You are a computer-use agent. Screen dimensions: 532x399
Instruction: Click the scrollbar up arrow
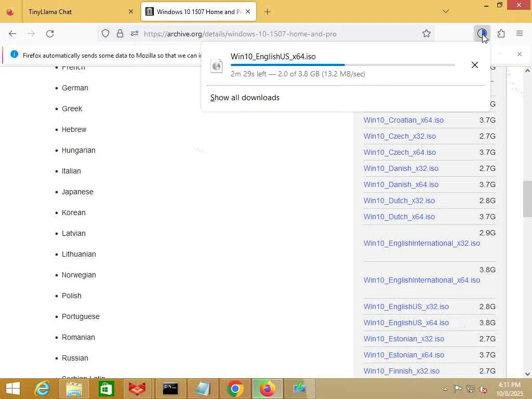527,71
